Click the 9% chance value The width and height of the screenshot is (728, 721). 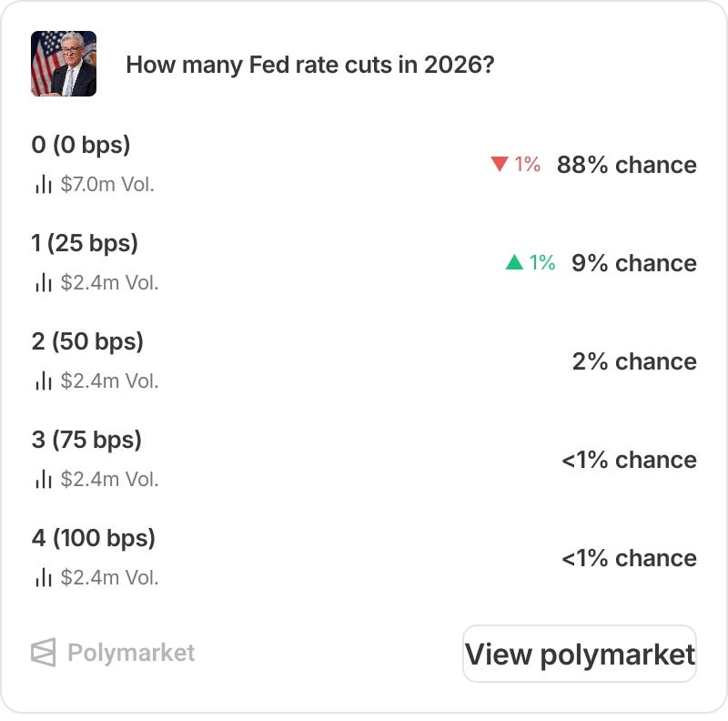[634, 263]
